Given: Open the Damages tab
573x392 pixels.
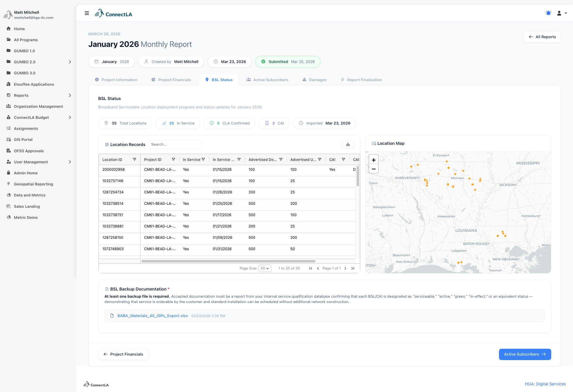Looking at the screenshot, I should tap(315, 80).
